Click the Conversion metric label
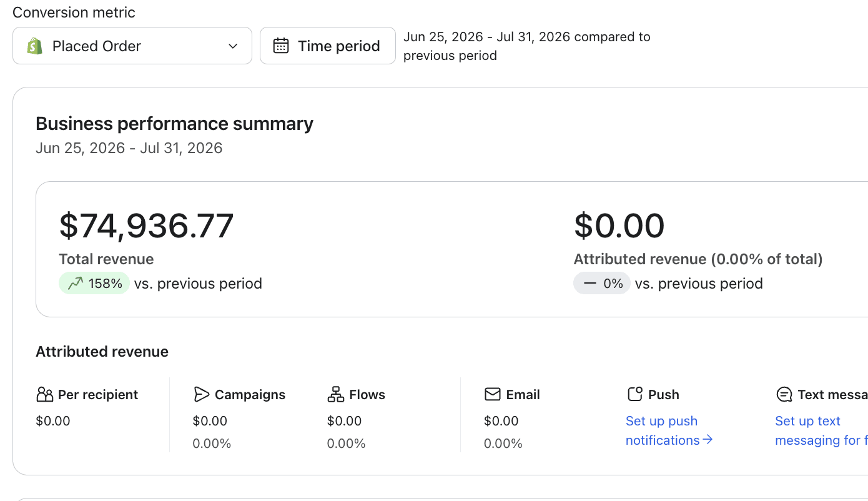 (74, 12)
